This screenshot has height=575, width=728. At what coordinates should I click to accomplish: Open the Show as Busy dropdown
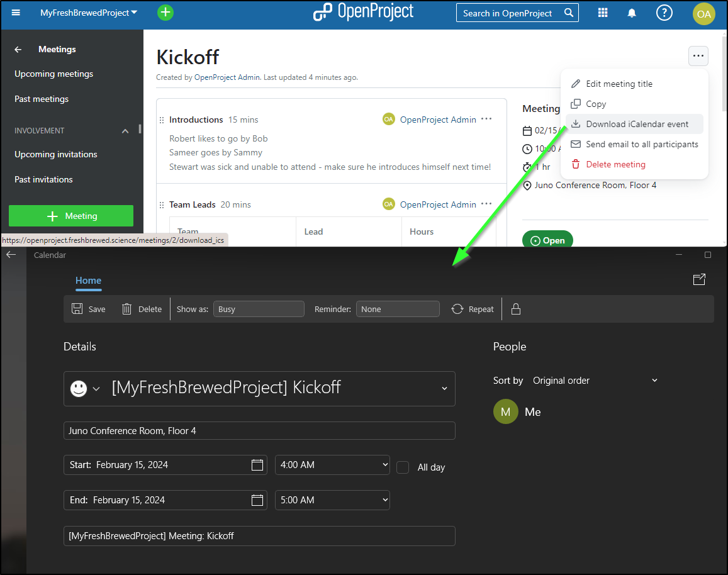[259, 309]
